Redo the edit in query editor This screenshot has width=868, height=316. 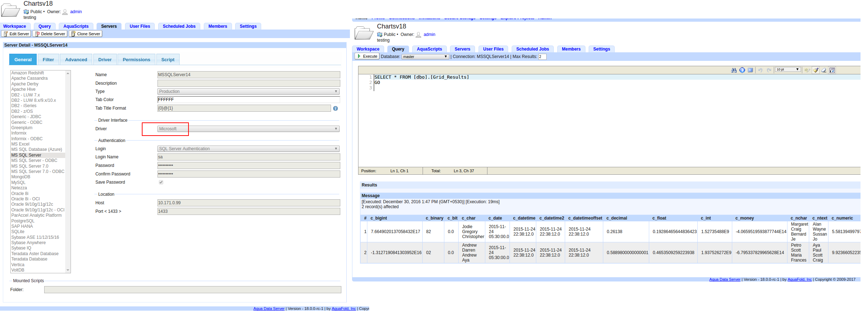[769, 70]
